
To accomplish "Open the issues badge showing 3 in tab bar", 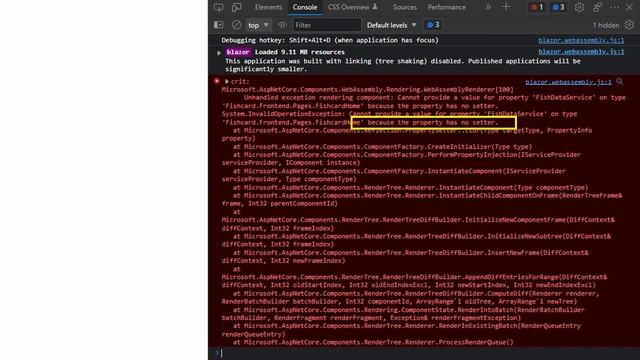I will [x=558, y=7].
